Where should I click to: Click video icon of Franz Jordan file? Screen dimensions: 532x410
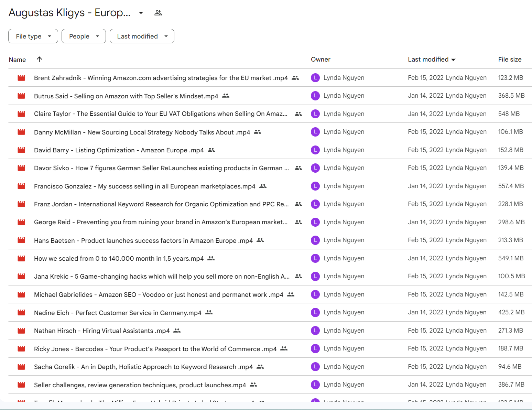pos(21,204)
